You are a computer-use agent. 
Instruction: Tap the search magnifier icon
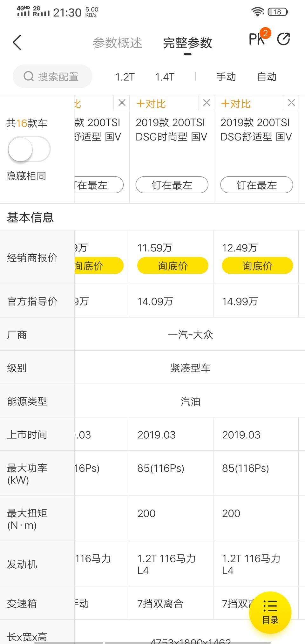pyautogui.click(x=29, y=76)
